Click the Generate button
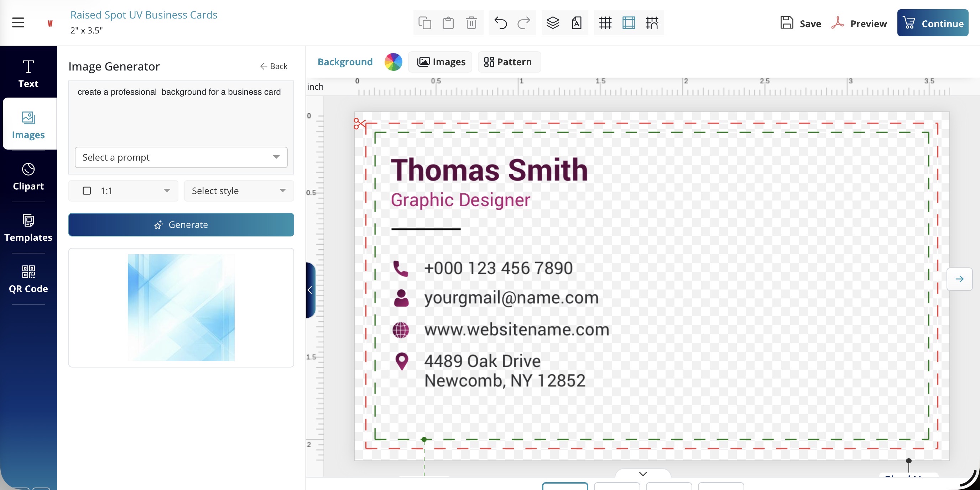 point(181,224)
